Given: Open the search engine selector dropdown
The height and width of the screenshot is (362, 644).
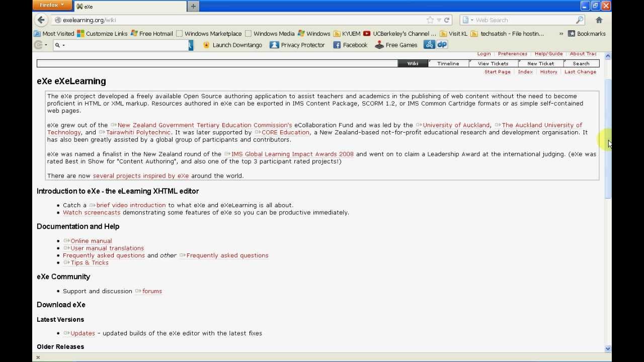Looking at the screenshot, I should pos(467,20).
